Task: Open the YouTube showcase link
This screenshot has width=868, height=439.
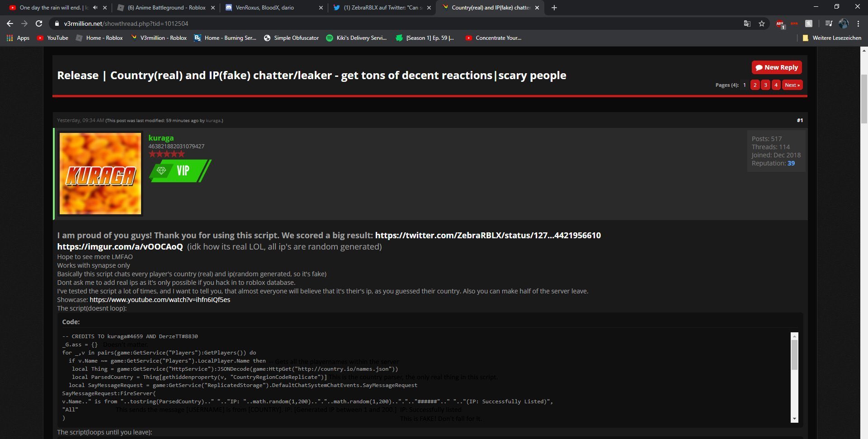Action: pyautogui.click(x=160, y=300)
